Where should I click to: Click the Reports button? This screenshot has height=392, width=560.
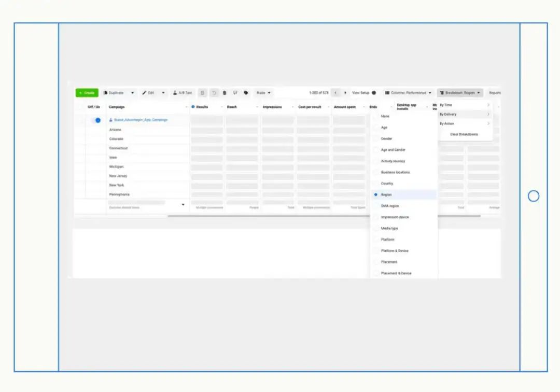pos(495,93)
